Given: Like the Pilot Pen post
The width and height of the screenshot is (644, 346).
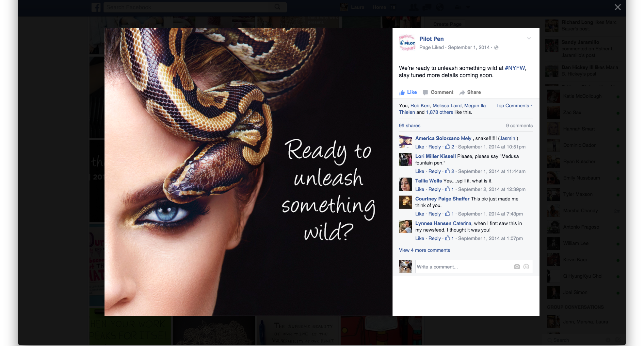Looking at the screenshot, I should coord(408,92).
